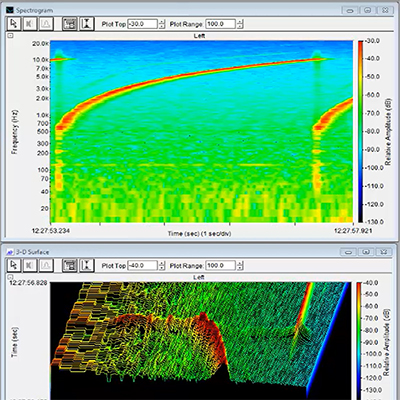The height and width of the screenshot is (400, 400).
Task: Click the '10.0k' frequency axis value
Action: pyautogui.click(x=40, y=60)
